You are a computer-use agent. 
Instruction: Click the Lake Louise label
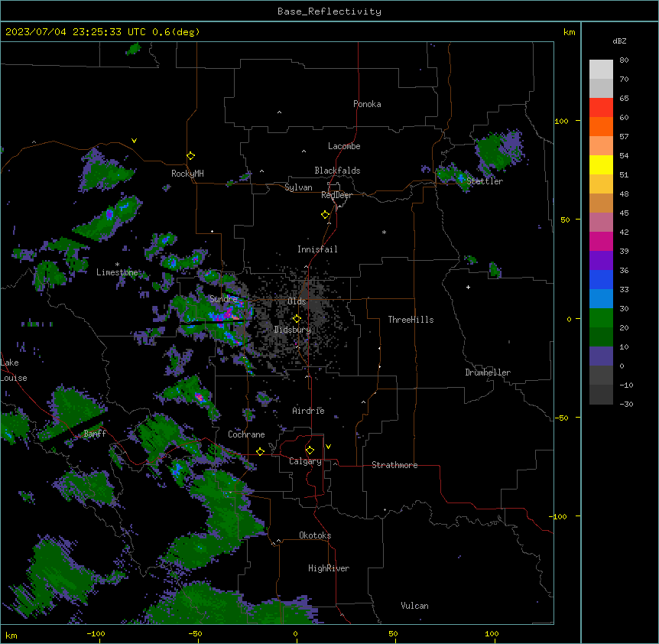click(12, 370)
